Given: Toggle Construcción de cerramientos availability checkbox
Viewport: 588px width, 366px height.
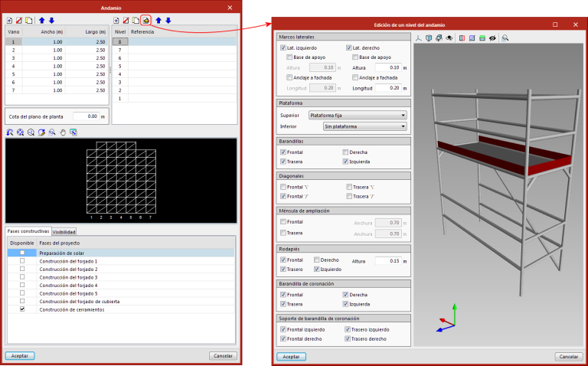Looking at the screenshot, I should tap(22, 309).
